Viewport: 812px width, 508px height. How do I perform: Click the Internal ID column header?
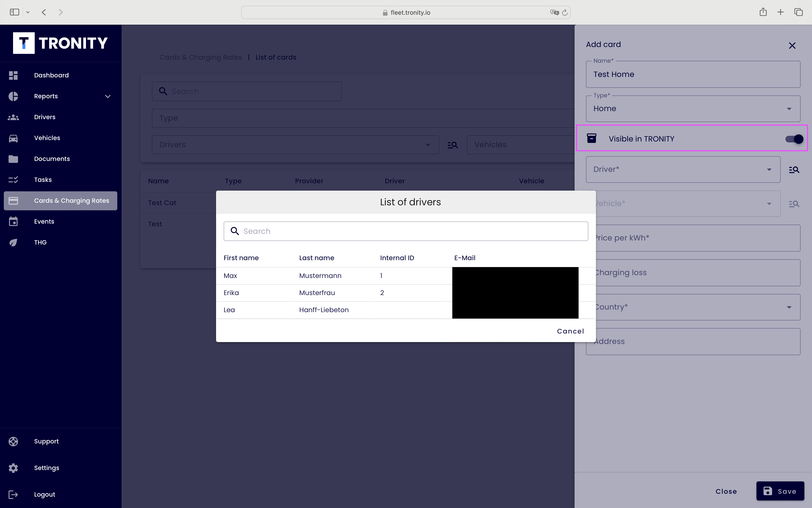(x=397, y=258)
